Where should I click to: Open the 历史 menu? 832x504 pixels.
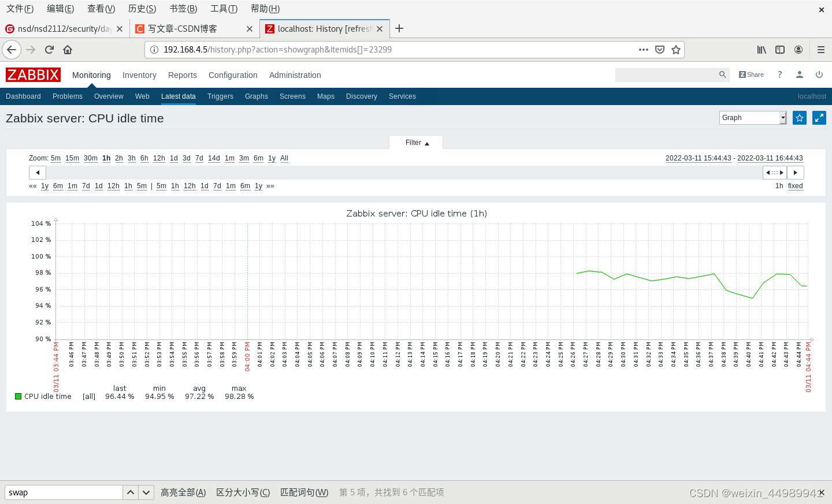(x=142, y=9)
